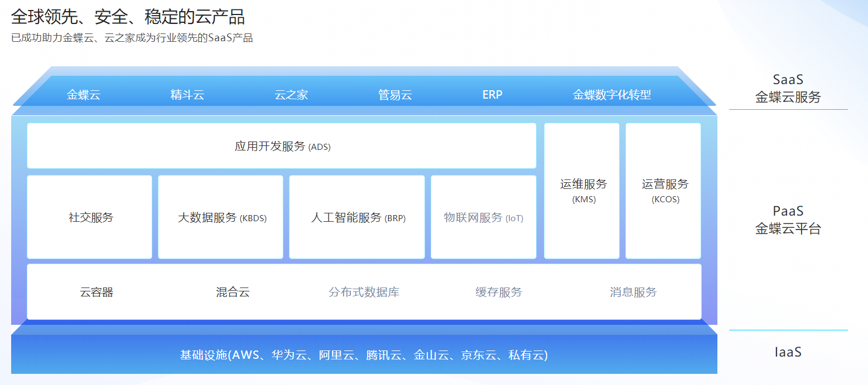
Task: Click 云容器 in the bottom PaaS row
Action: tap(97, 292)
